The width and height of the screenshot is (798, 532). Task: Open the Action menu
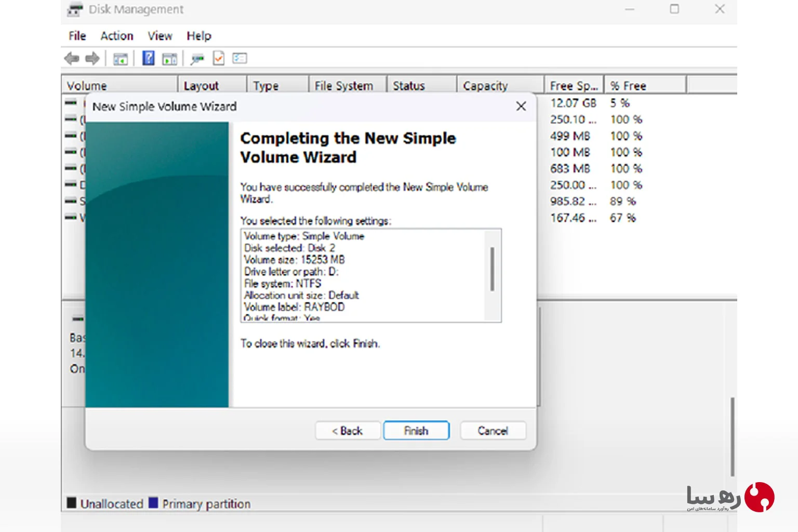coord(117,36)
